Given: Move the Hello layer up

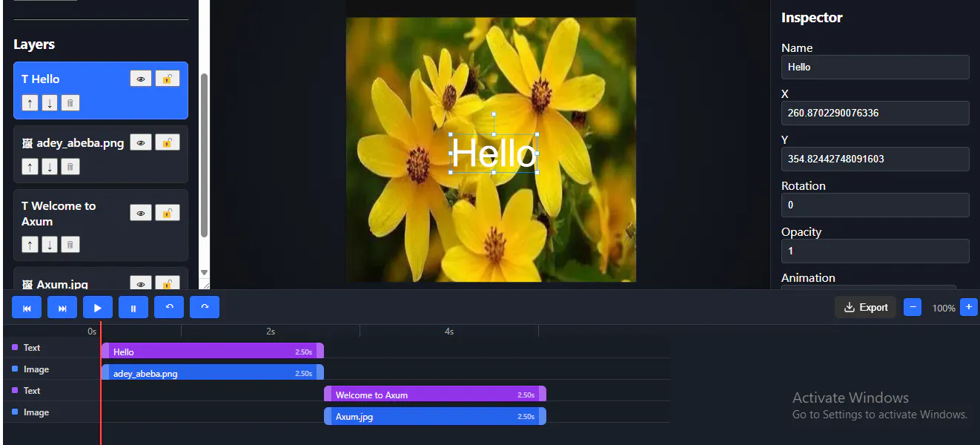Looking at the screenshot, I should coord(30,103).
